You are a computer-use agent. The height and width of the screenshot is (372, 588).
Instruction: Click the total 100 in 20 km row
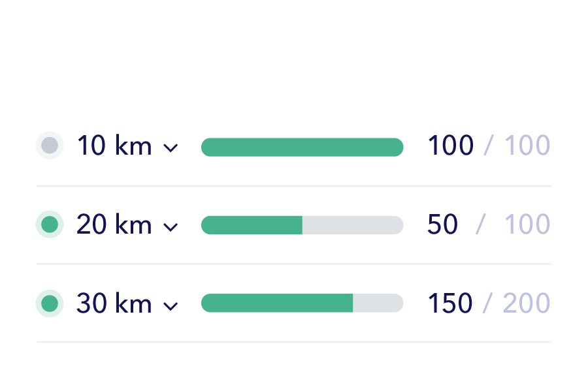coord(527,224)
